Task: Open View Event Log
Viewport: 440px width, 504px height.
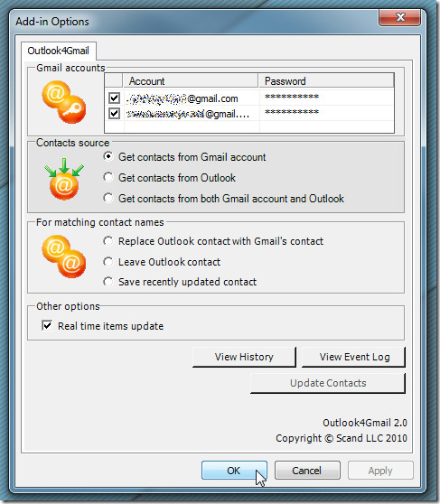Action: pyautogui.click(x=354, y=357)
